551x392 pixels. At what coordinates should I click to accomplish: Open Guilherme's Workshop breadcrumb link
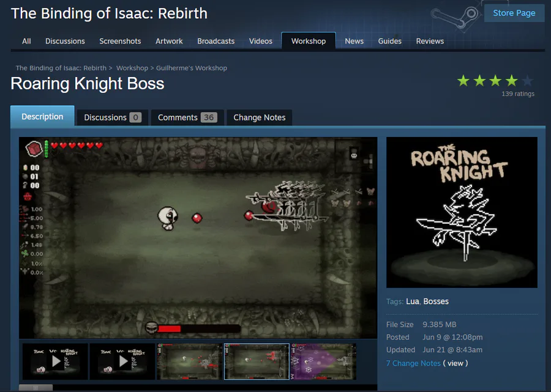point(192,68)
